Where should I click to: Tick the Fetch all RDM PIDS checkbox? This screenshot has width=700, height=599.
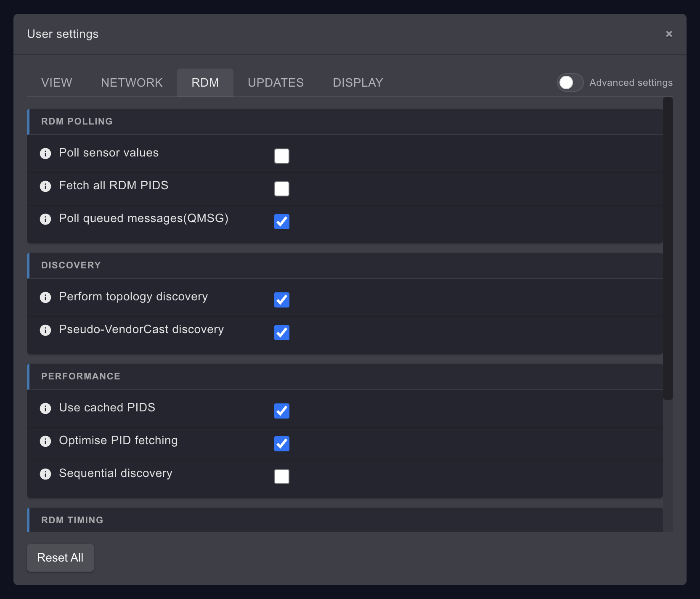click(x=282, y=189)
